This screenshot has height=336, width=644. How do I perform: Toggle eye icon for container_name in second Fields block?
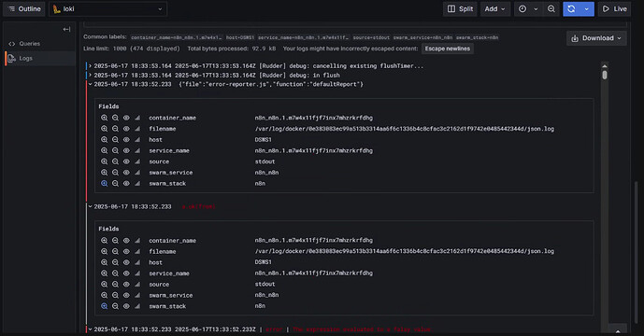pyautogui.click(x=126, y=241)
